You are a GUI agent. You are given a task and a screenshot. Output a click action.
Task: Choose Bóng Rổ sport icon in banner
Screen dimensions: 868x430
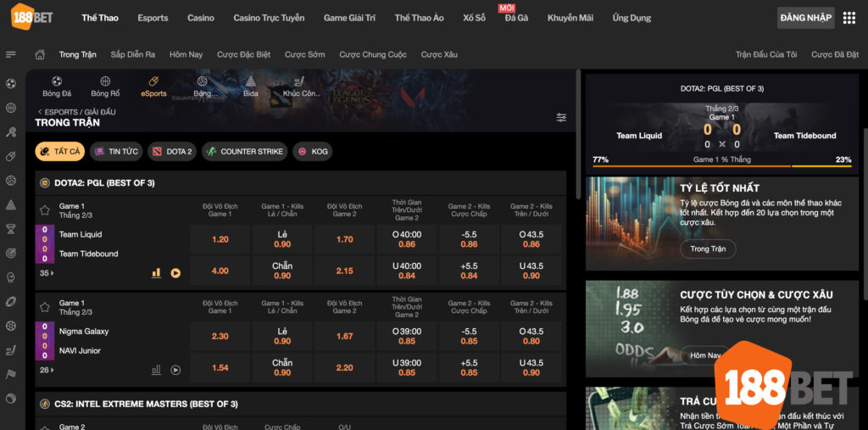tap(105, 87)
